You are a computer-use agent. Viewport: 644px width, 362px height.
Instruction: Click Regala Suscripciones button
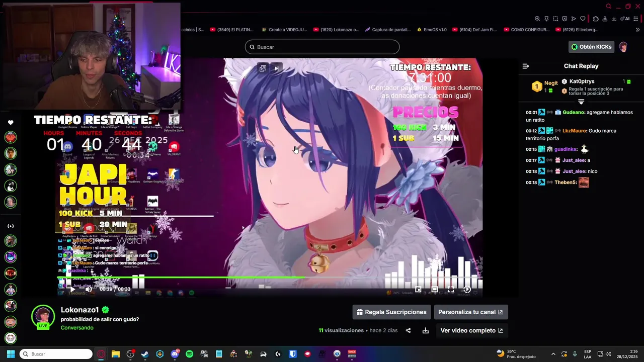pos(391,312)
